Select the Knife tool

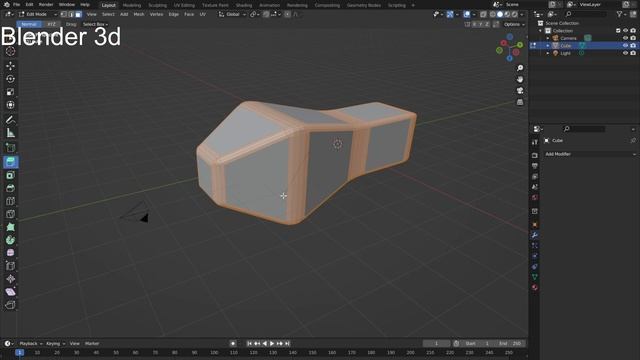(x=11, y=214)
